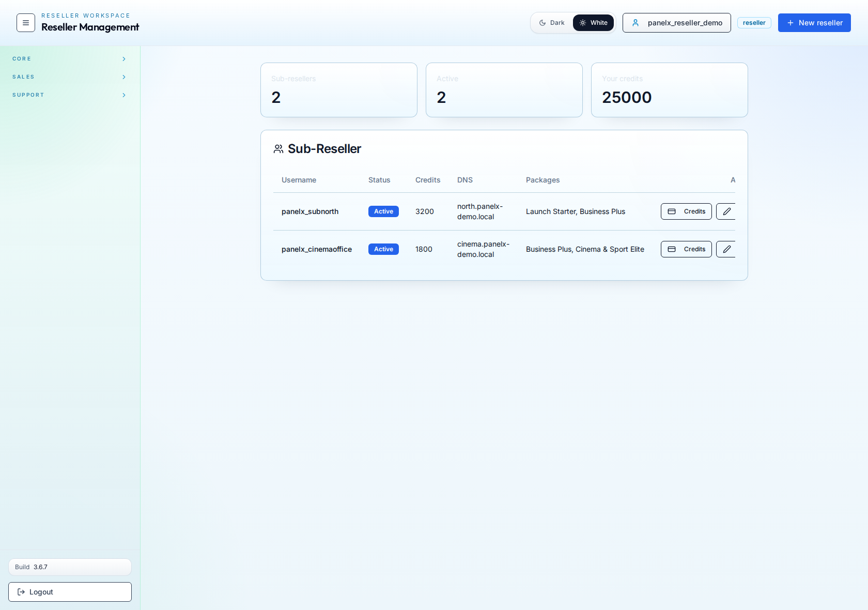Image resolution: width=868 pixels, height=610 pixels.
Task: Click the sun icon for white theme
Action: coord(583,23)
